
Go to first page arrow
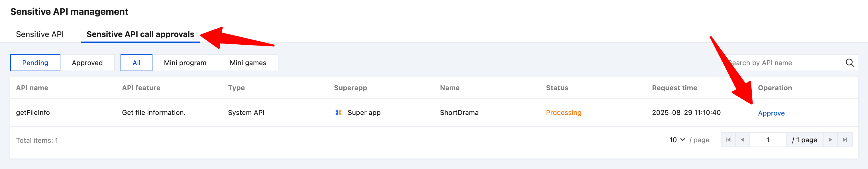tap(728, 140)
